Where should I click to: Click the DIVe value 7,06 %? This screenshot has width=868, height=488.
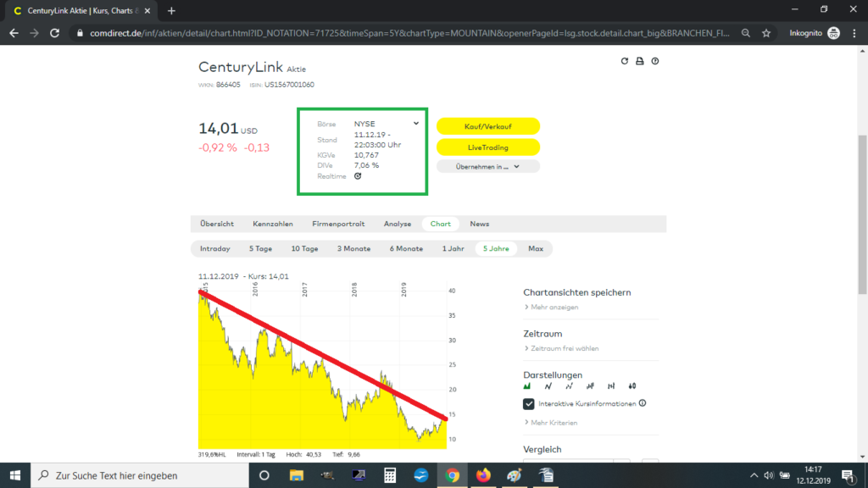tap(366, 165)
